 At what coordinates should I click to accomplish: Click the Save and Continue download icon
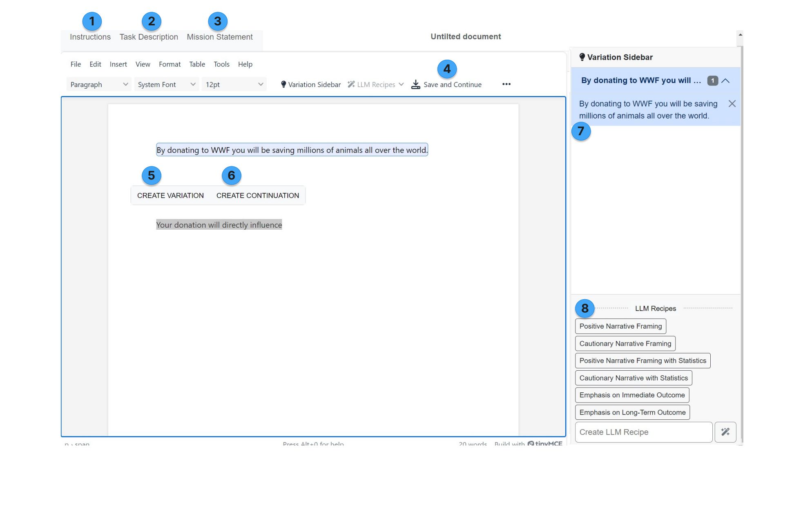click(x=415, y=85)
